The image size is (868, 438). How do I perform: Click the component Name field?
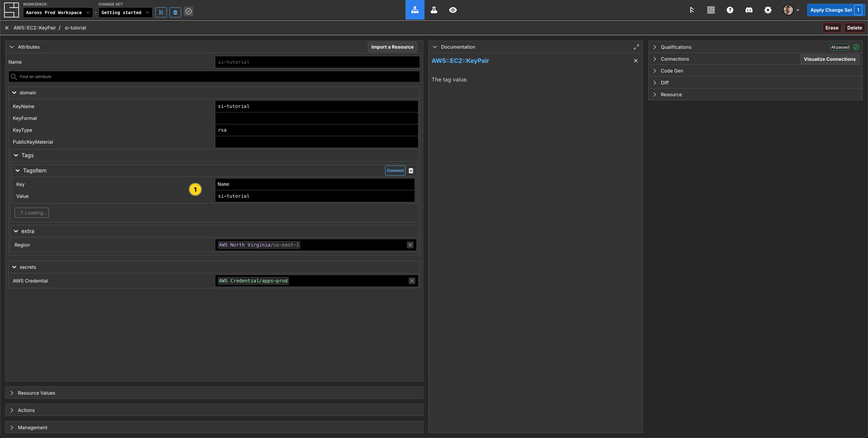(317, 62)
